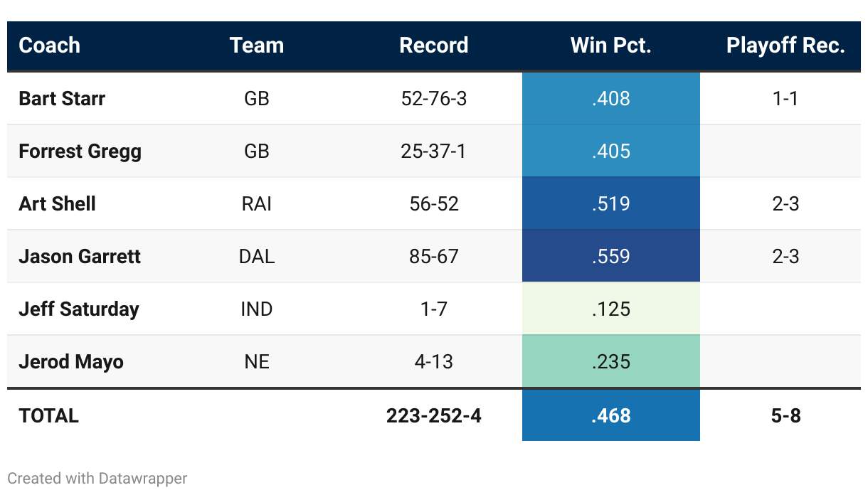Click the TOTAL row label

coord(48,415)
